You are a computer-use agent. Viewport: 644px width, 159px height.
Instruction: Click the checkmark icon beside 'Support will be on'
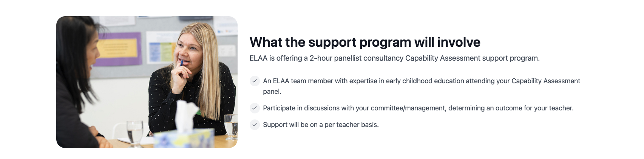(255, 125)
